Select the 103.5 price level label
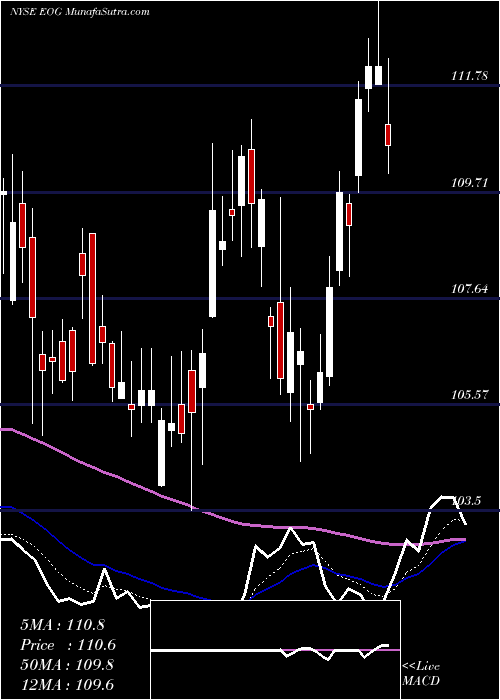The width and height of the screenshot is (500, 700). [x=466, y=501]
